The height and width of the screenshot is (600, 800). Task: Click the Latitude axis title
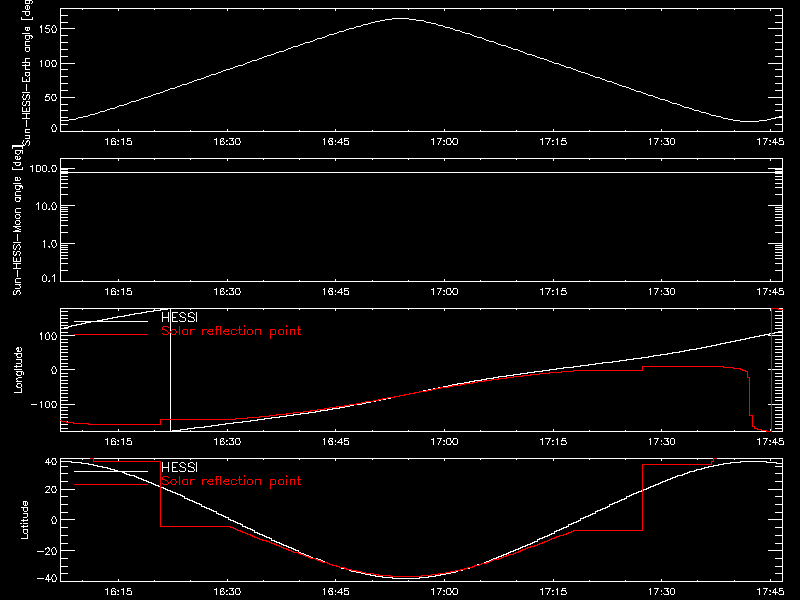click(24, 520)
